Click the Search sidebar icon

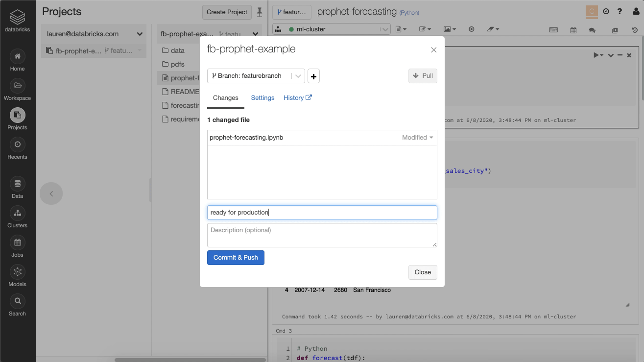pyautogui.click(x=17, y=305)
